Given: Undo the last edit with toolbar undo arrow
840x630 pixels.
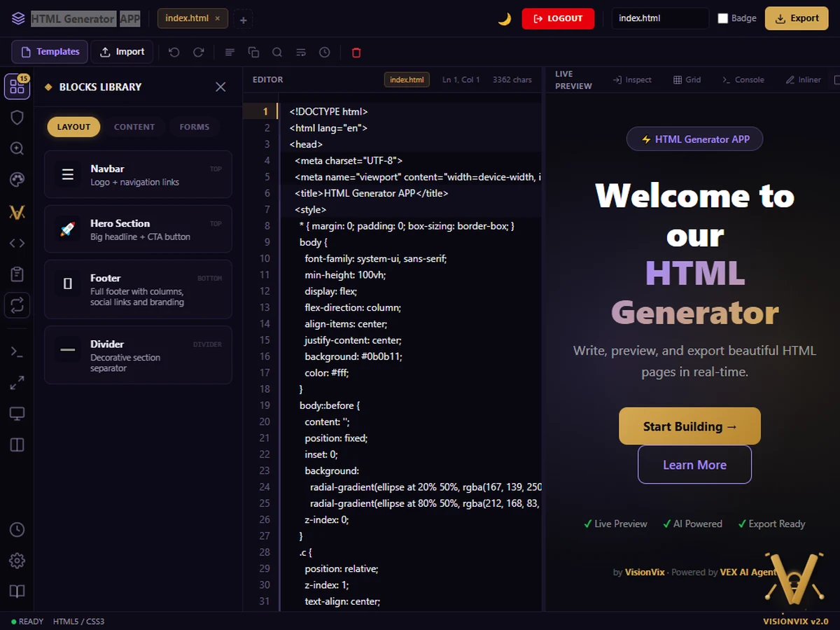Looking at the screenshot, I should click(174, 52).
